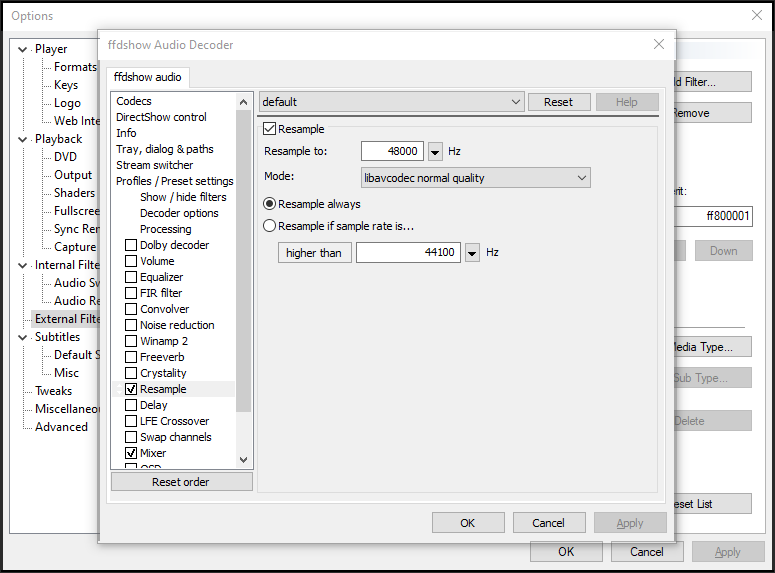Image resolution: width=775 pixels, height=573 pixels.
Task: Select DVD in Options tree
Action: (65, 157)
